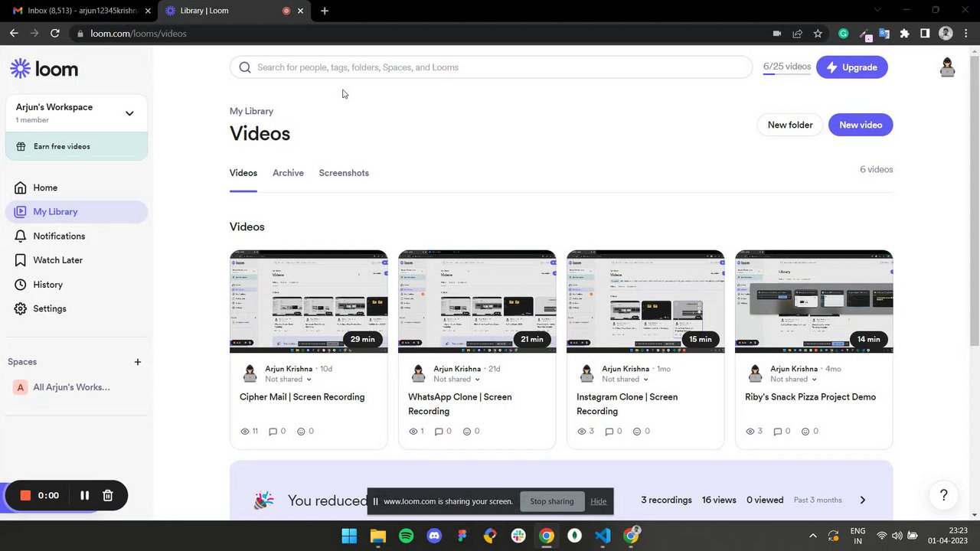980x551 pixels.
Task: Click the camera indicator in address bar
Action: click(776, 34)
